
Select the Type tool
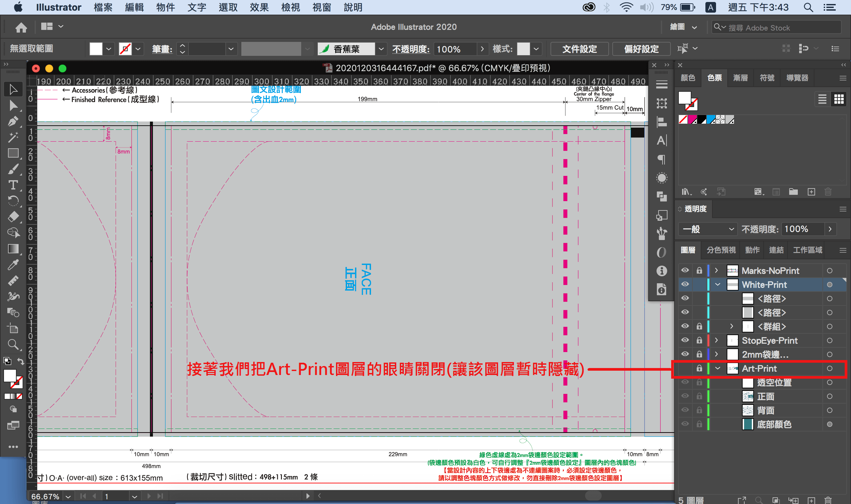pos(13,185)
